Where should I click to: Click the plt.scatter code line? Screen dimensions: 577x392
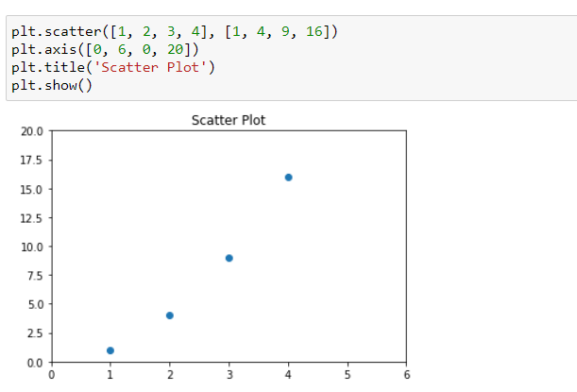click(175, 32)
